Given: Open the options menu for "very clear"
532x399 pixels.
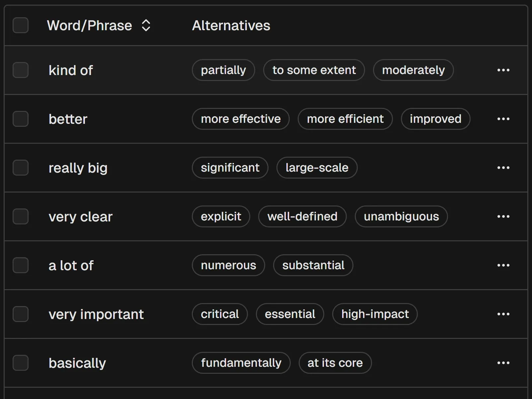Looking at the screenshot, I should [503, 216].
